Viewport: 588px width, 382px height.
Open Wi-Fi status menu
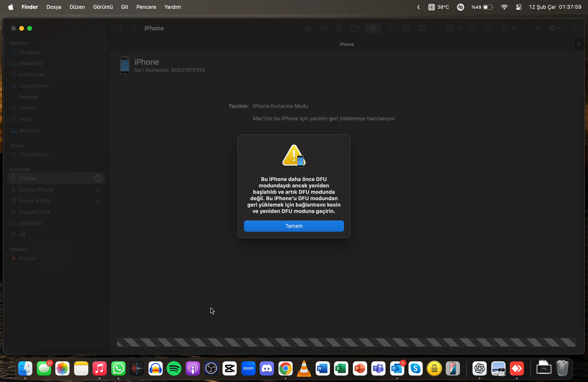(x=504, y=7)
